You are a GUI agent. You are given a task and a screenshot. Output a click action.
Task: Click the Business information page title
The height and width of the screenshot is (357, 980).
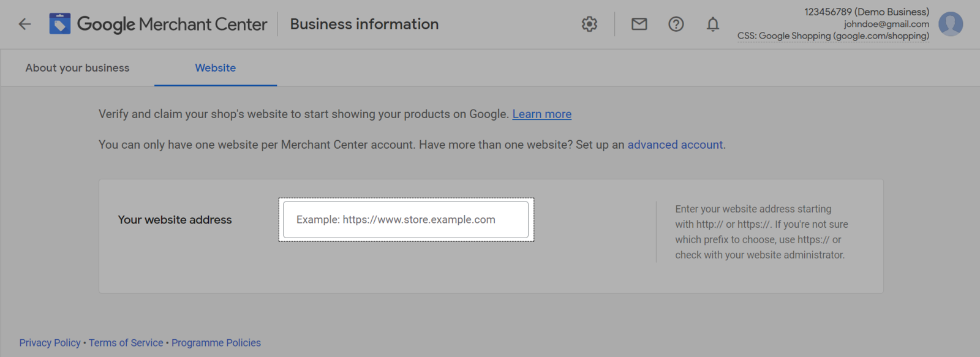364,24
